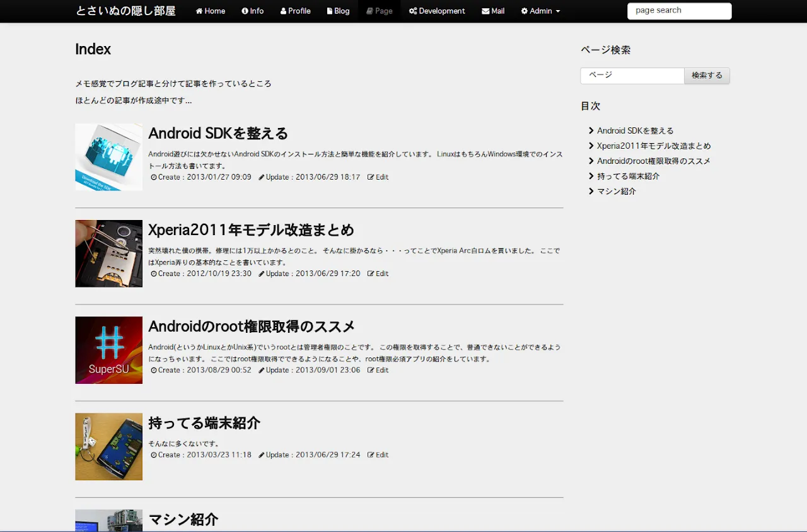Edit the Android SDKを整える article

(x=378, y=178)
